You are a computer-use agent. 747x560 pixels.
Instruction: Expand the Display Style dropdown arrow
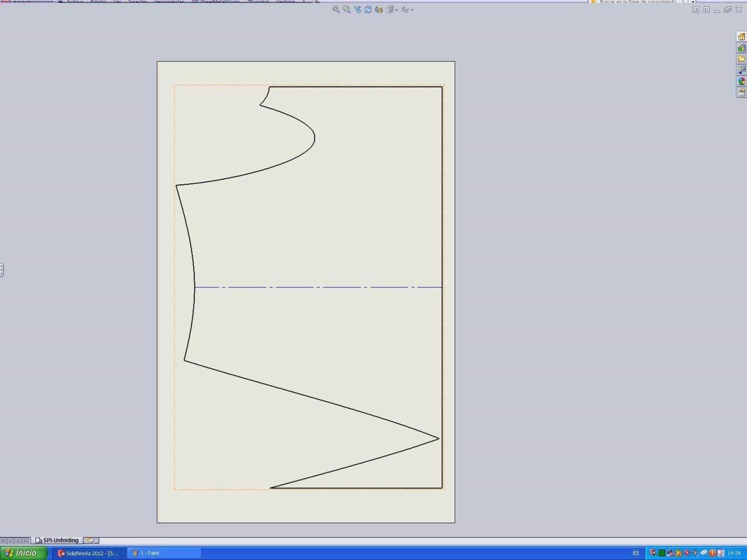[x=396, y=10]
